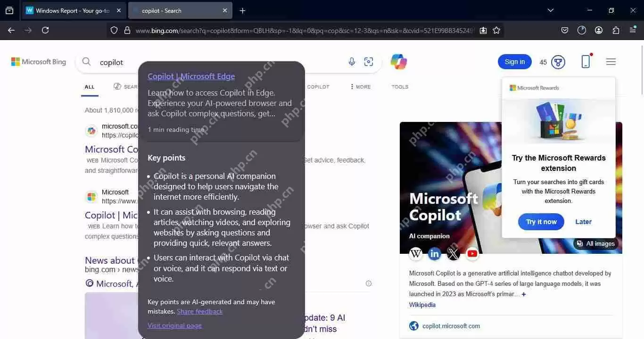Open Microsoft Rewards trophy icon
This screenshot has width=644, height=339.
click(x=558, y=62)
